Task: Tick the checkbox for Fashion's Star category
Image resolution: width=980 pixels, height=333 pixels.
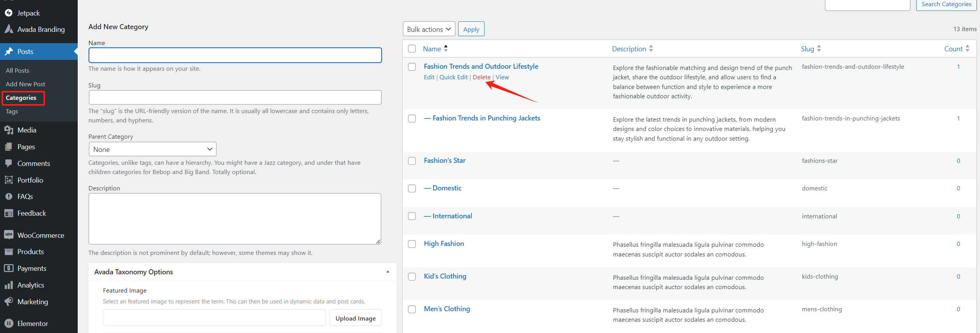Action: pyautogui.click(x=412, y=161)
